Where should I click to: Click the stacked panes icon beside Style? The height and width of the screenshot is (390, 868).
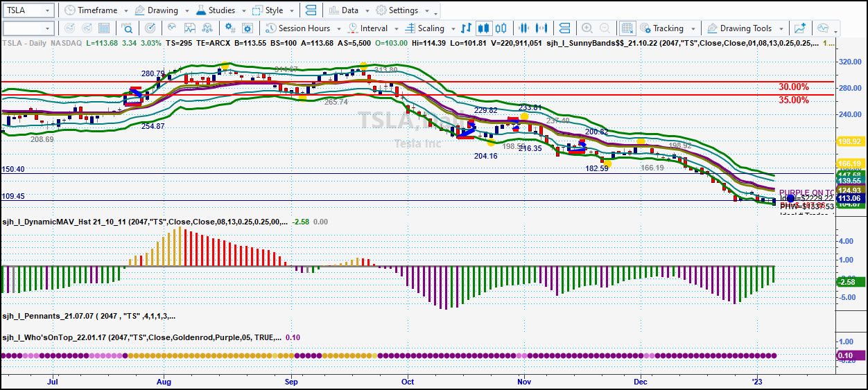[311, 10]
